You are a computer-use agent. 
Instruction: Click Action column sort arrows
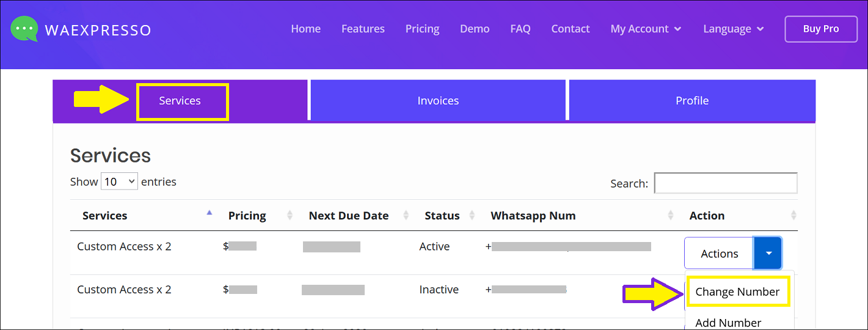(793, 215)
